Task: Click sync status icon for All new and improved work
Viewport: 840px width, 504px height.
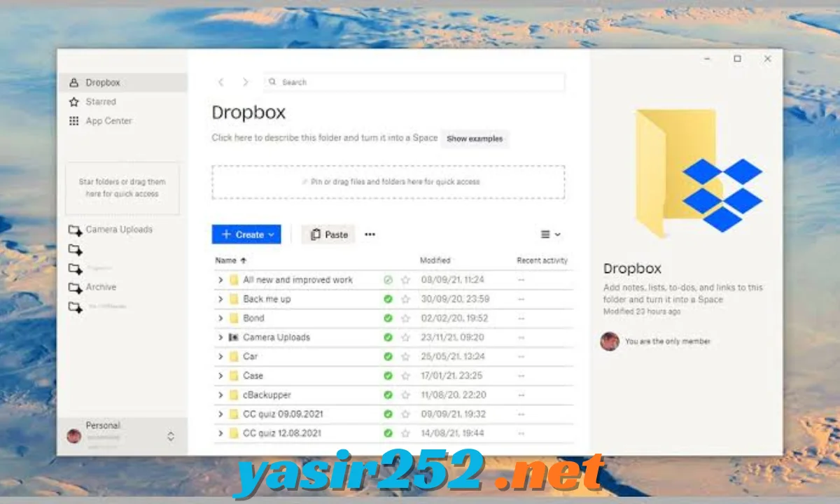Action: click(x=388, y=280)
